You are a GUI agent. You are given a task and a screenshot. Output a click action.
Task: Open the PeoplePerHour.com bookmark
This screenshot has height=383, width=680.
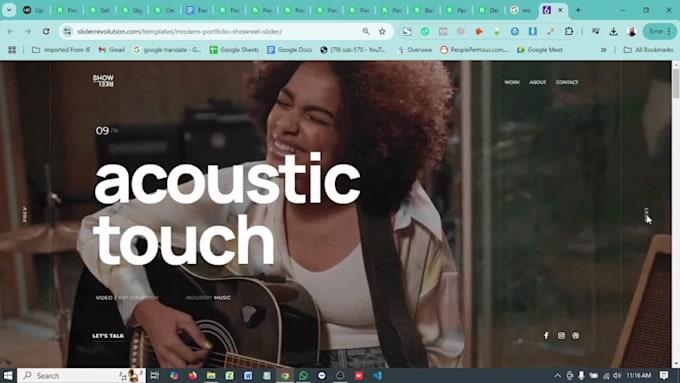[x=474, y=50]
